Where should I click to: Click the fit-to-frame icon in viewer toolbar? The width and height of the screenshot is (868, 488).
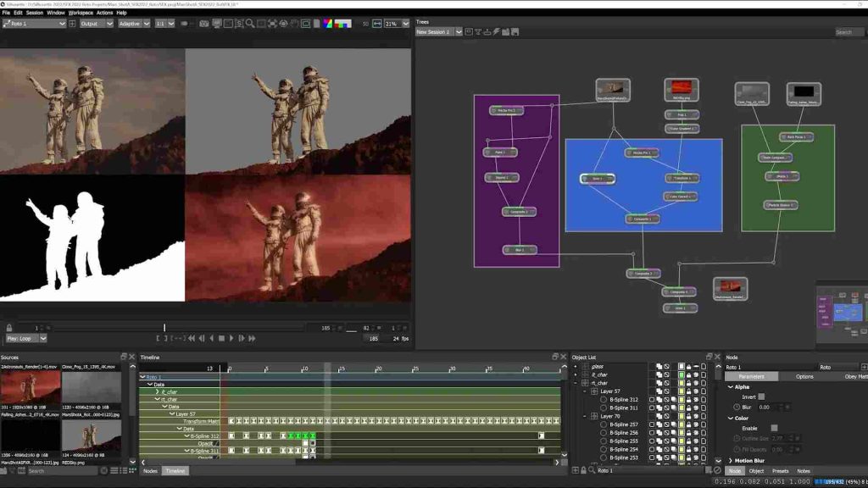[272, 24]
